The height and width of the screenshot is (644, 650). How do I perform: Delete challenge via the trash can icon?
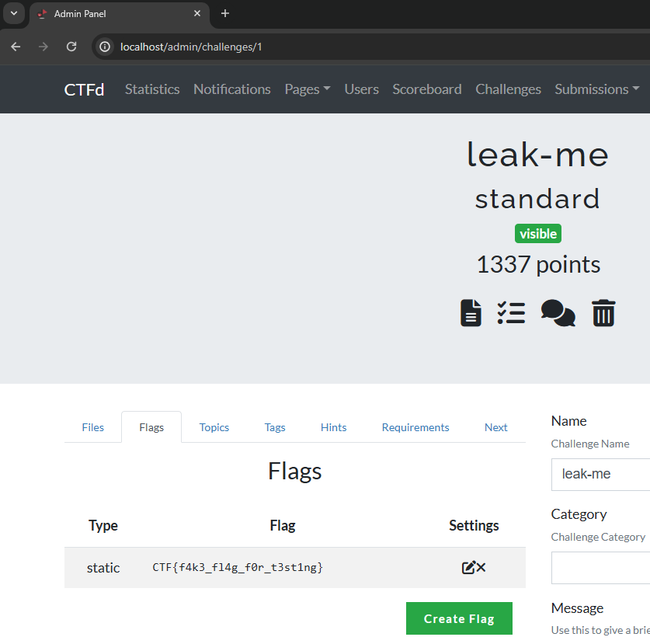pos(603,312)
